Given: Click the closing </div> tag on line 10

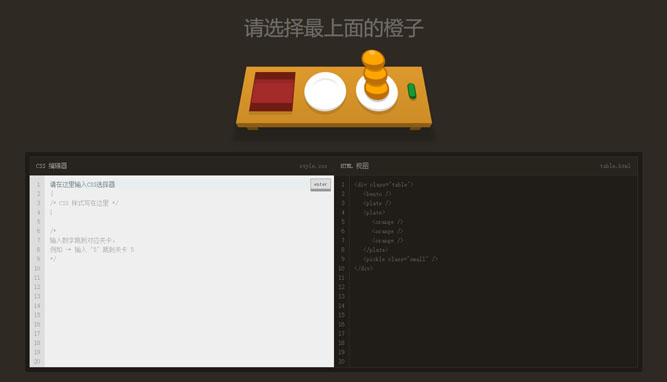Looking at the screenshot, I should tap(363, 268).
